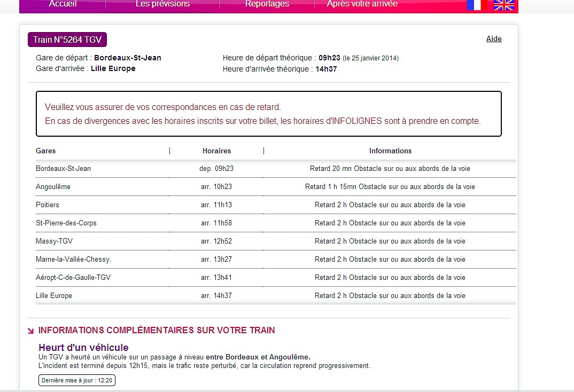Go to the Reportages section

(x=267, y=4)
